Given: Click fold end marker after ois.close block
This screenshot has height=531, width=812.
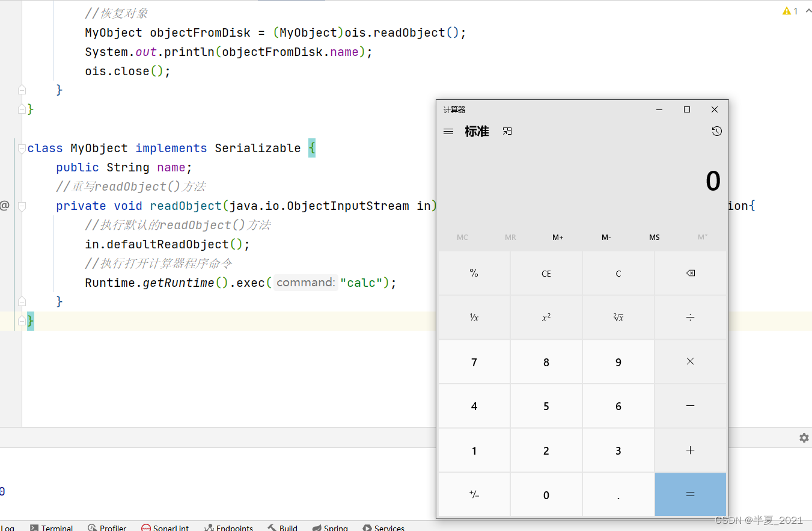Looking at the screenshot, I should pyautogui.click(x=22, y=90).
